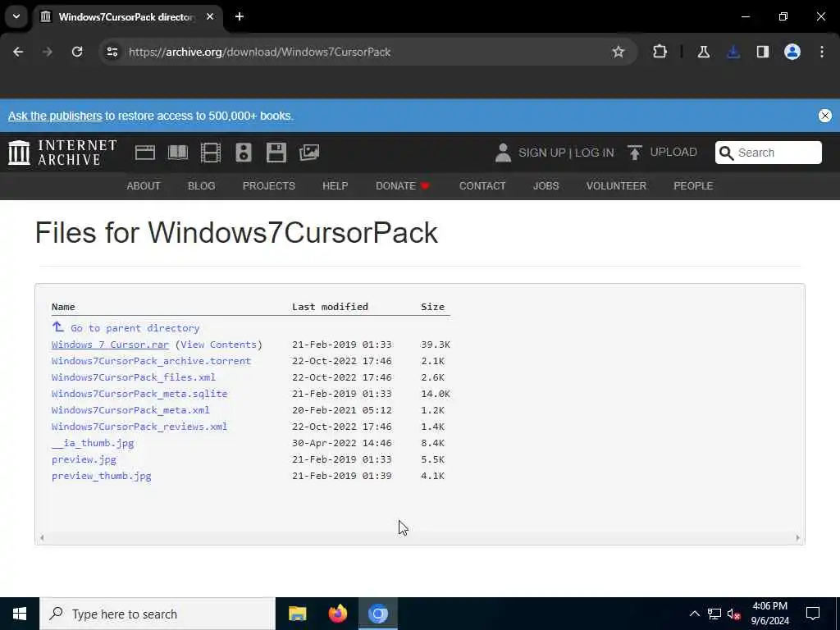
Task: Open Internet Archive home logo
Action: coord(62,153)
